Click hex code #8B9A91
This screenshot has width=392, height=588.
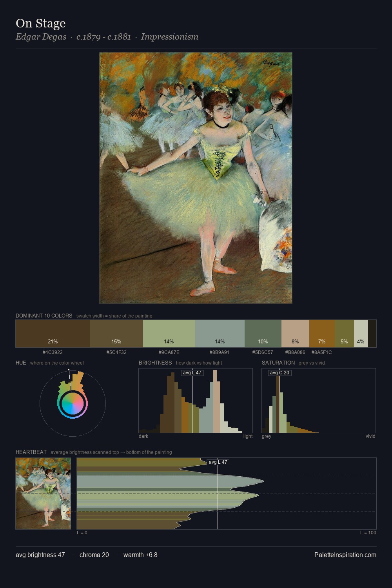(x=220, y=352)
